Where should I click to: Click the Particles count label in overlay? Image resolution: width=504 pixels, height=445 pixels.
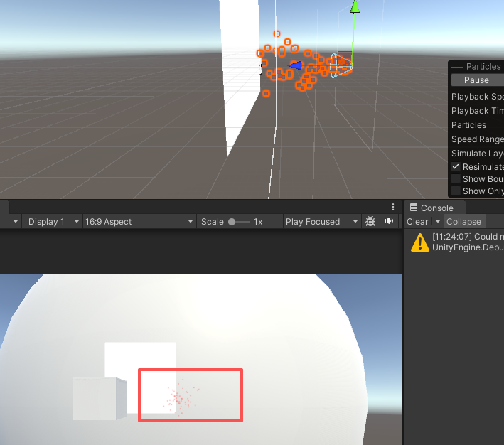click(468, 124)
